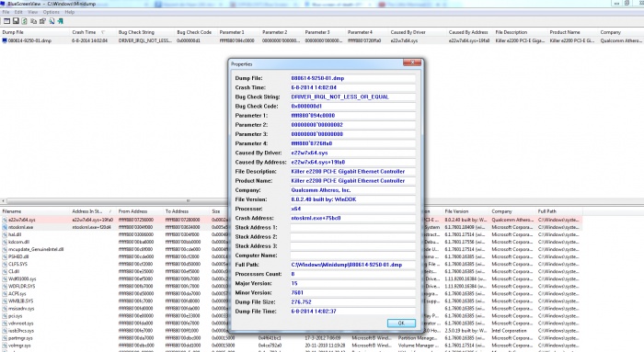This screenshot has width=644, height=352.
Task: Click the File Description field value
Action: [352, 172]
